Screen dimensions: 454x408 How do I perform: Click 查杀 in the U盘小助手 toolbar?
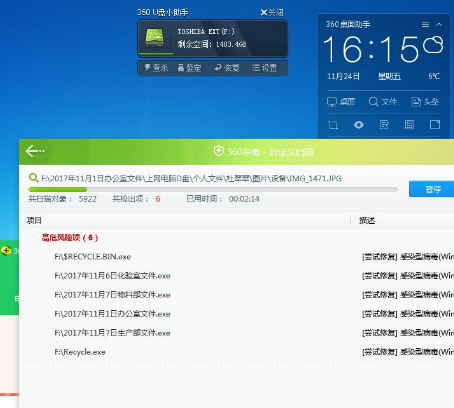pyautogui.click(x=156, y=68)
